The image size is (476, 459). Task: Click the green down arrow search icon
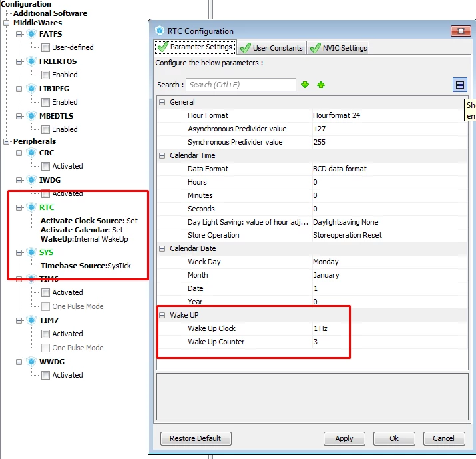tap(305, 85)
